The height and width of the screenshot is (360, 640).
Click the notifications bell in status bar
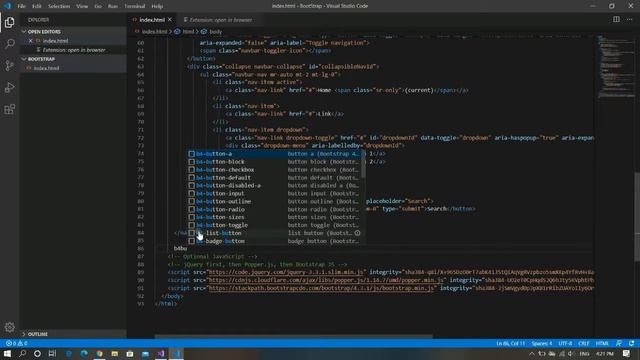632,343
